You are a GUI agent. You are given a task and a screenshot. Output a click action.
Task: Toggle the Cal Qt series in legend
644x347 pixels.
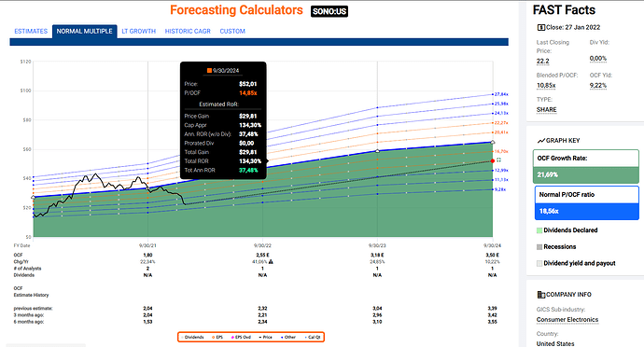point(313,337)
